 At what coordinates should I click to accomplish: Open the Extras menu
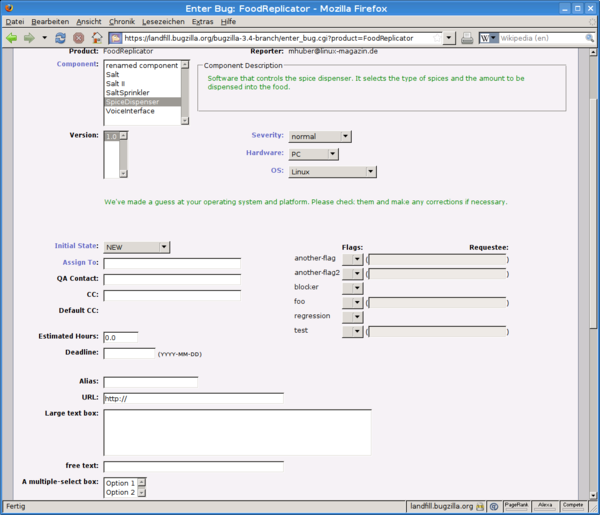pyautogui.click(x=202, y=21)
